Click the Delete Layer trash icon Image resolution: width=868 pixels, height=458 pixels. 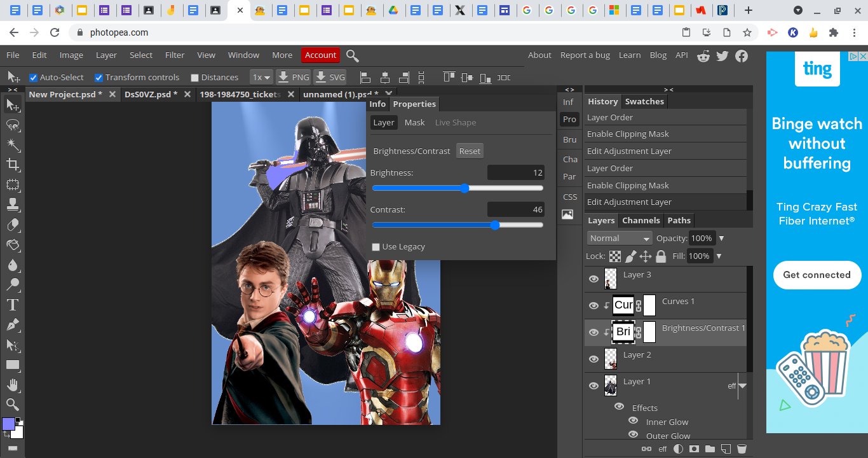pyautogui.click(x=742, y=449)
